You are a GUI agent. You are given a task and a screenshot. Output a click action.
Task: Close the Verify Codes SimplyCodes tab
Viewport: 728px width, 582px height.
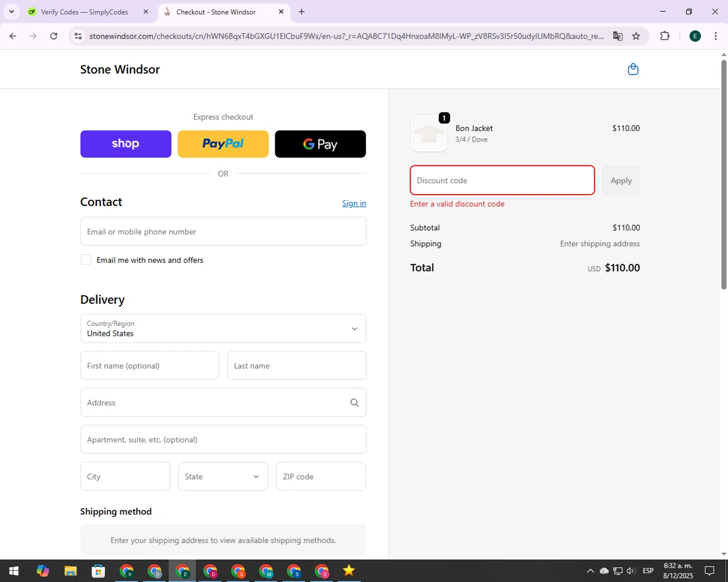[x=146, y=12]
